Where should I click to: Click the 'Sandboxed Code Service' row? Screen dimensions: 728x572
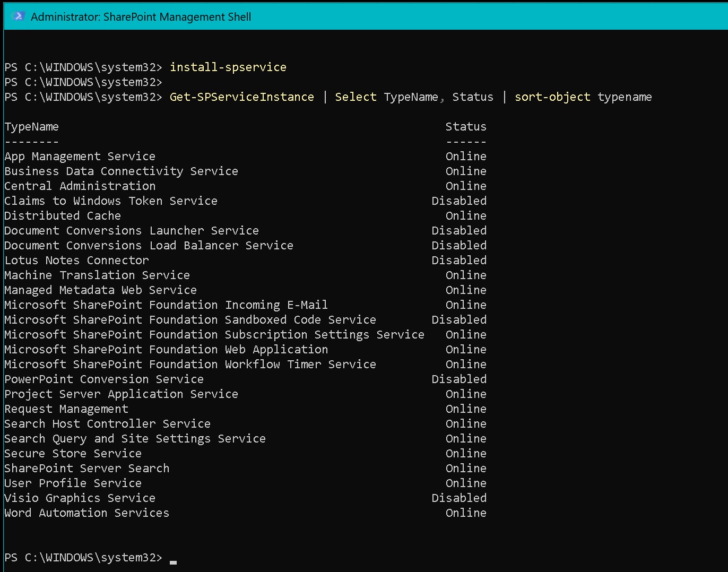coord(246,320)
